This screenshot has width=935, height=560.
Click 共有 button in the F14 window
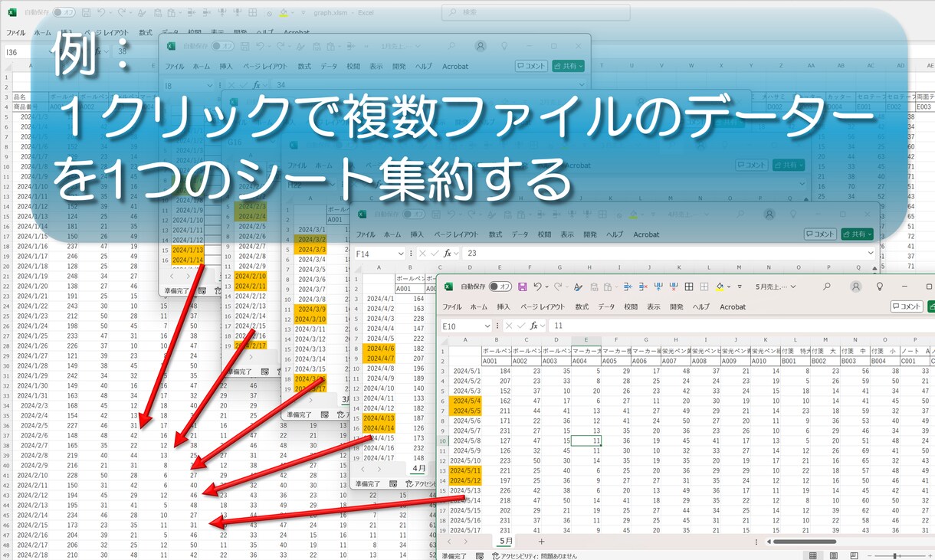(857, 234)
